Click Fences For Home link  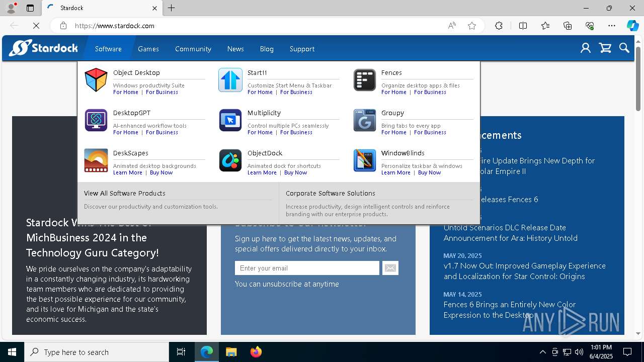click(394, 92)
